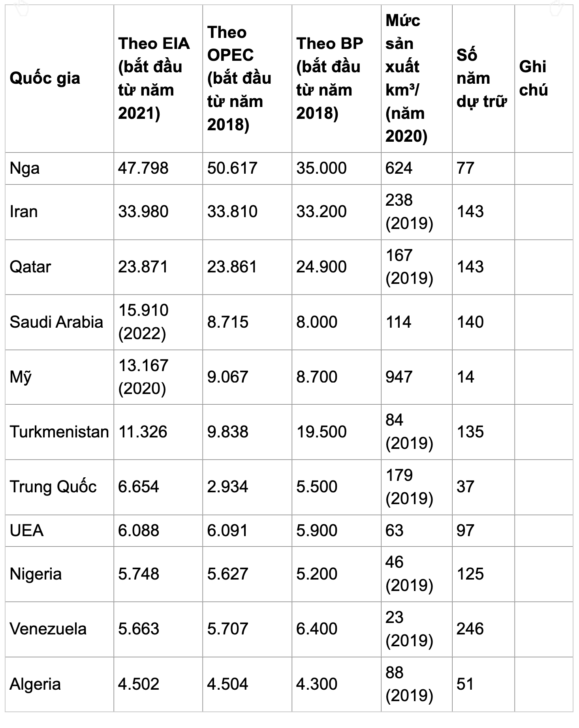This screenshot has height=728, width=579.
Task: Click the 'Venezuela' country cell
Action: tap(60, 629)
